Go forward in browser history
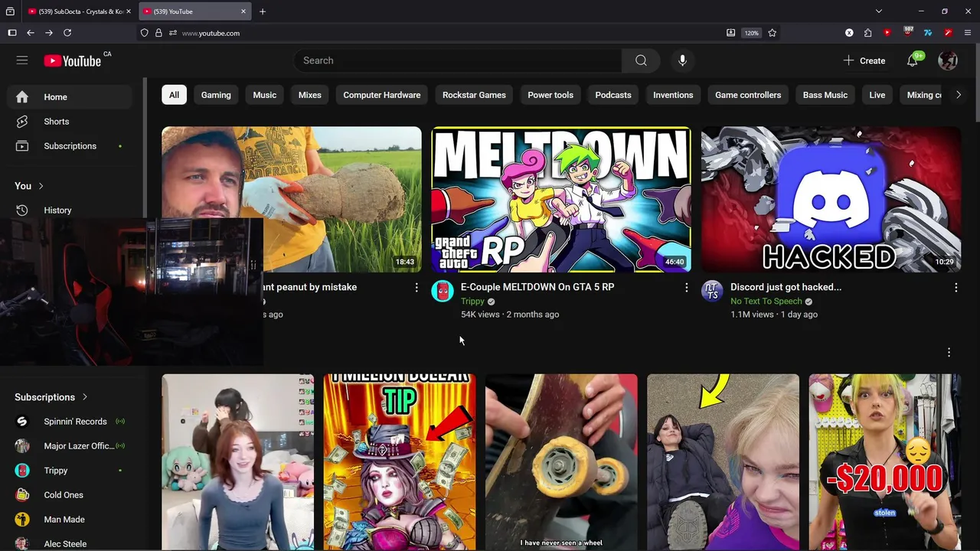This screenshot has width=980, height=551. pos(49,33)
